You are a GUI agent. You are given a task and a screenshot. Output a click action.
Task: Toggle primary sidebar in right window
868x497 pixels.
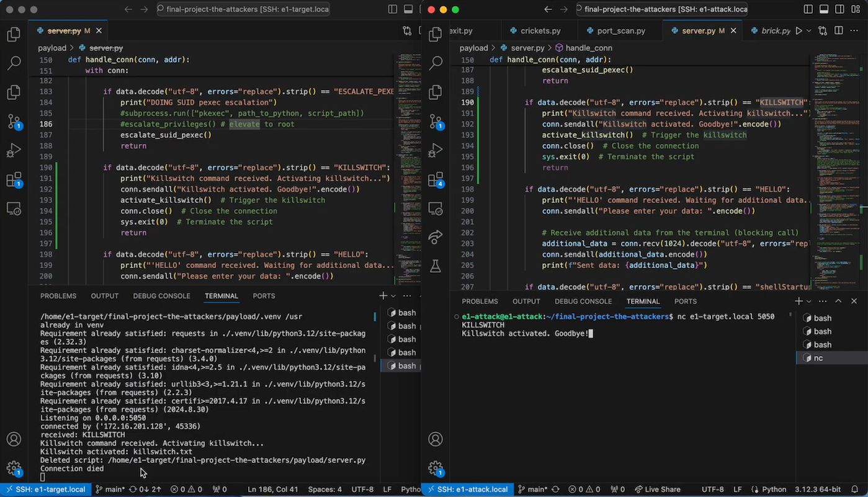[808, 9]
